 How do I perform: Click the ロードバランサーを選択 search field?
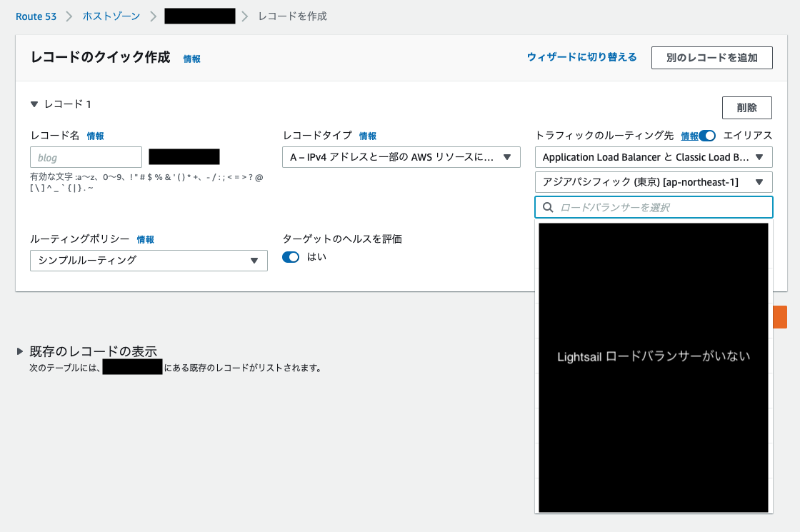coord(654,207)
